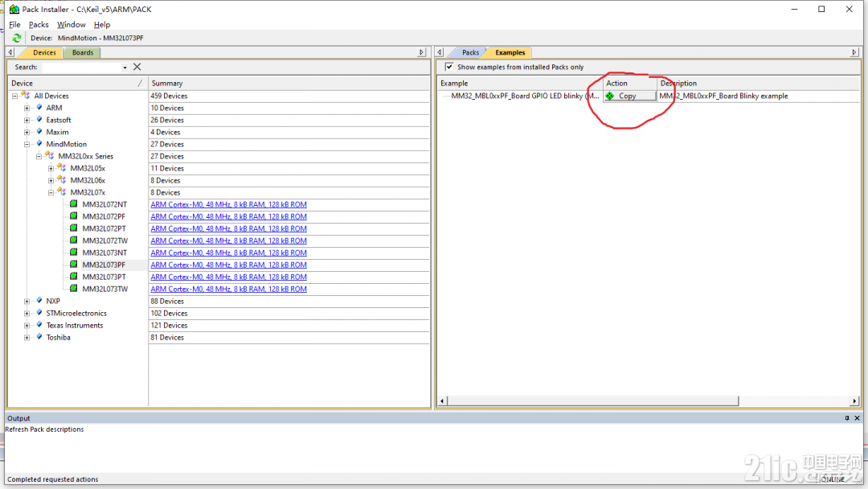Open the MM32L073TW summary link
Screen dimensions: 868x489
[228, 289]
